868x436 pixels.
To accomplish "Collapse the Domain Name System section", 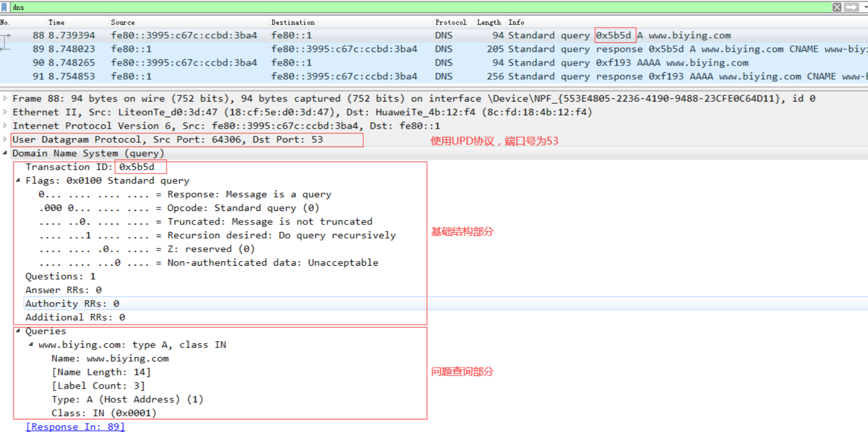I will pos(5,153).
